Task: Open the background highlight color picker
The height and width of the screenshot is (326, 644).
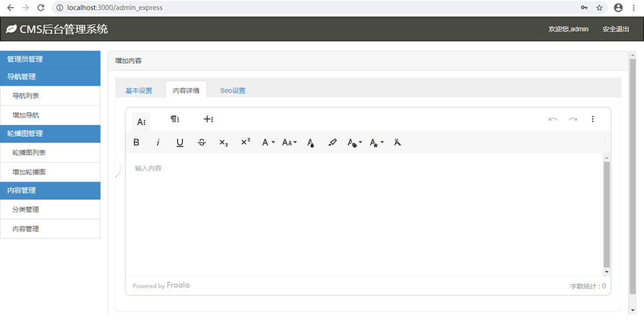Action: pos(333,143)
